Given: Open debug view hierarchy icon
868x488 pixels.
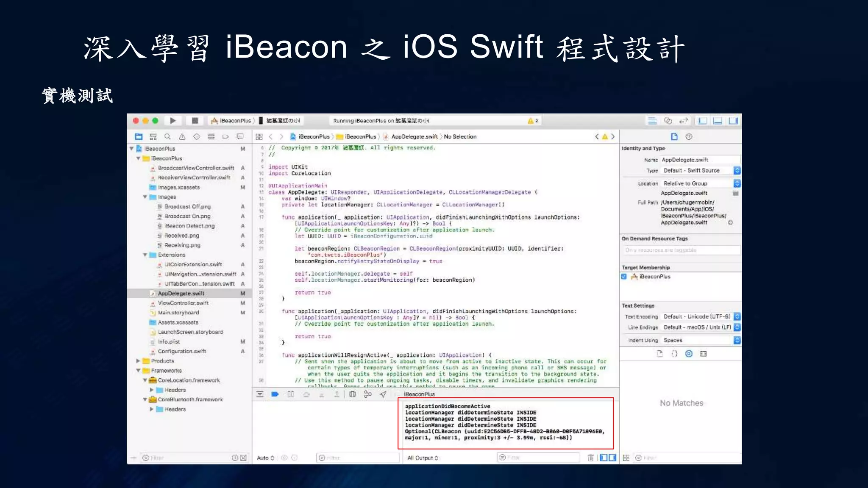Looking at the screenshot, I should coord(352,394).
